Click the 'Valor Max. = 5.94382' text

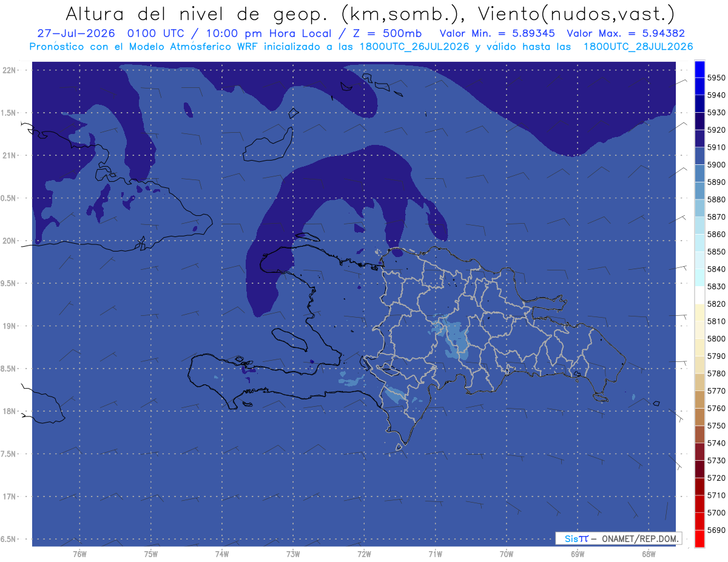tap(625, 33)
